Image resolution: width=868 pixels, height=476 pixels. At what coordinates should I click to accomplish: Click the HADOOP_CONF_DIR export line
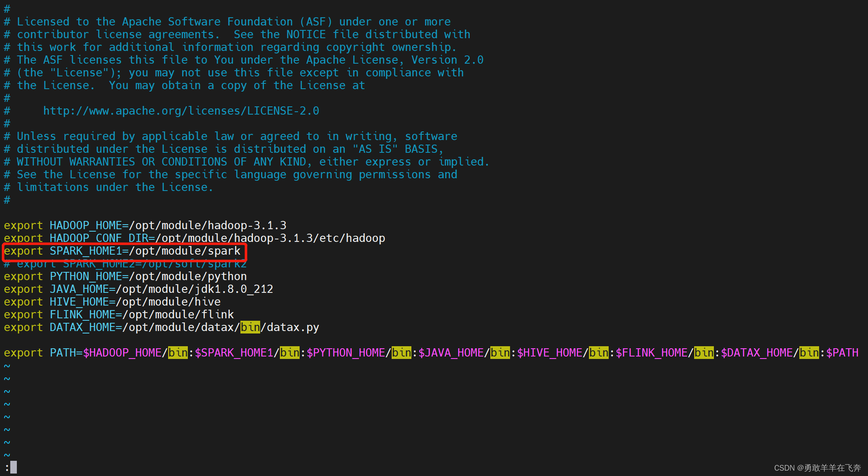click(194, 238)
